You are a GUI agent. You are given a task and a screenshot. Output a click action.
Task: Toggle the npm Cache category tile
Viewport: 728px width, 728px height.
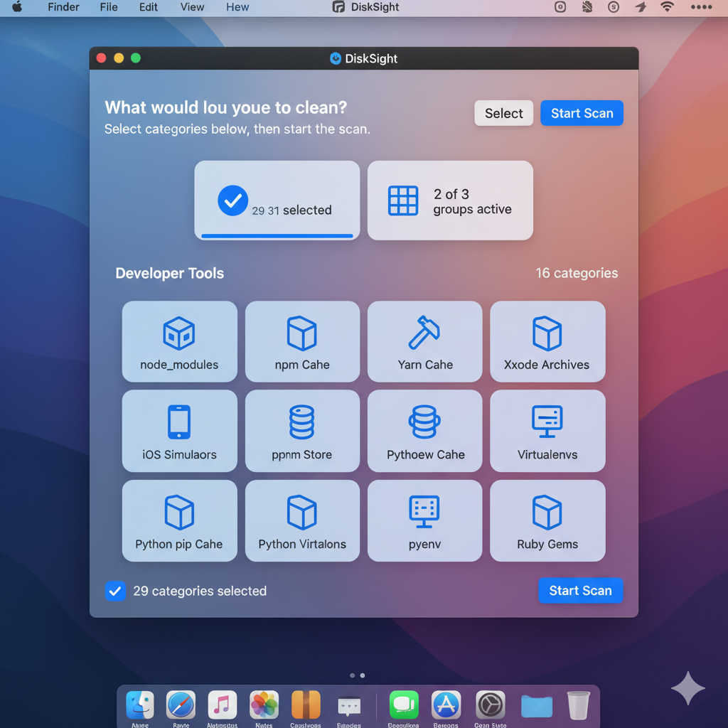pos(302,342)
